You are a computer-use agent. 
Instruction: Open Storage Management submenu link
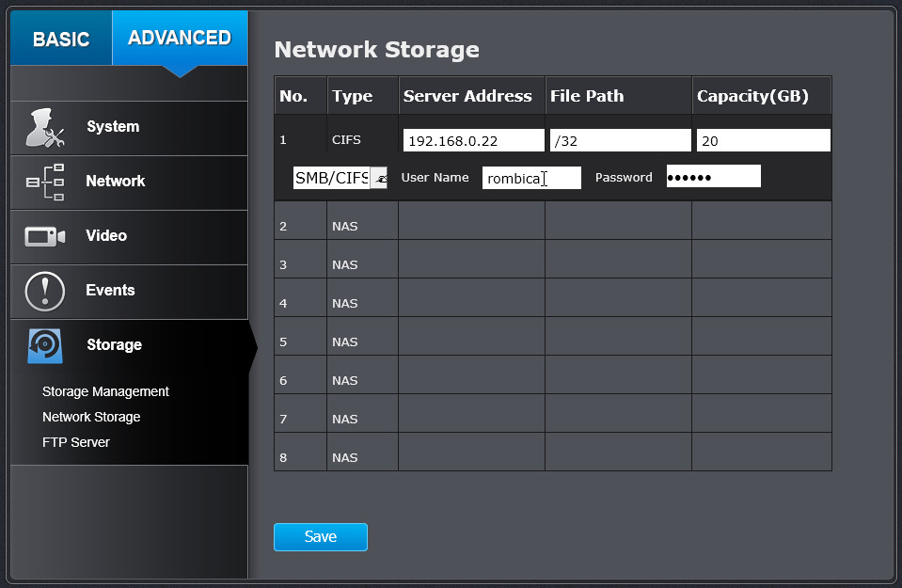105,391
